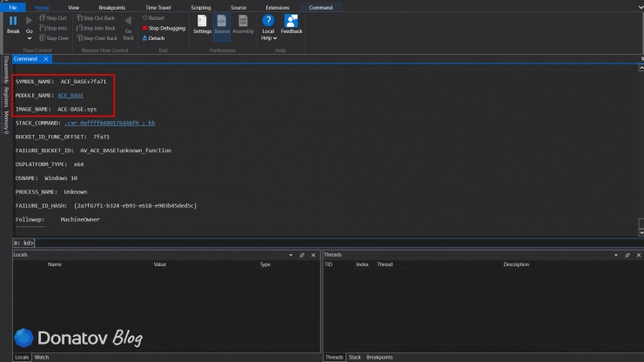Viewport: 644px width, 362px height.
Task: Open Threads panel options dropdown
Action: tap(616, 255)
